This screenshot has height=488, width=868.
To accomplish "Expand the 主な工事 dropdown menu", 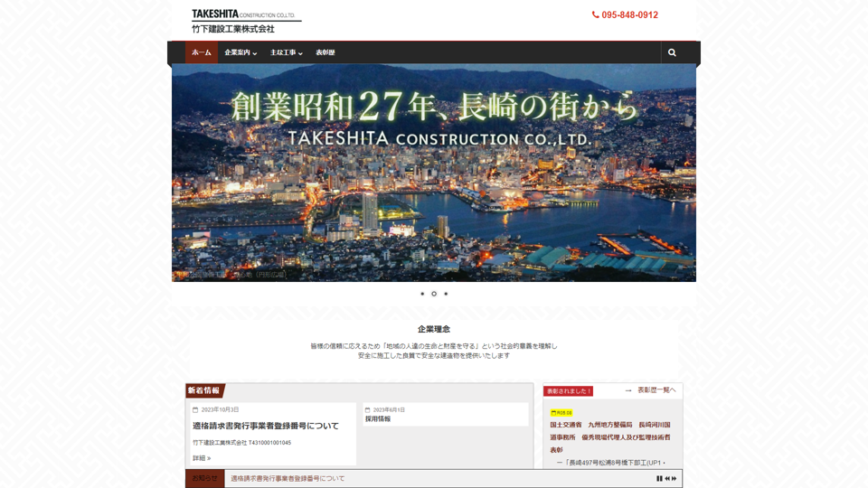I will click(286, 52).
